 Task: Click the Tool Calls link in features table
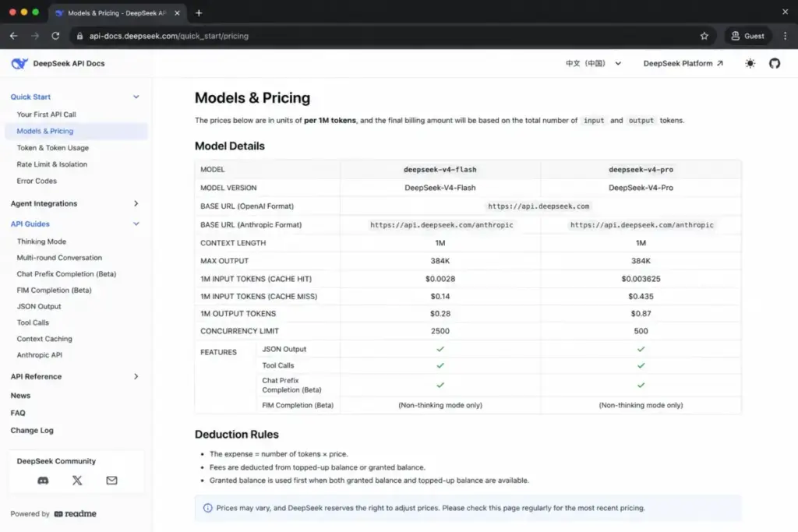click(x=278, y=365)
